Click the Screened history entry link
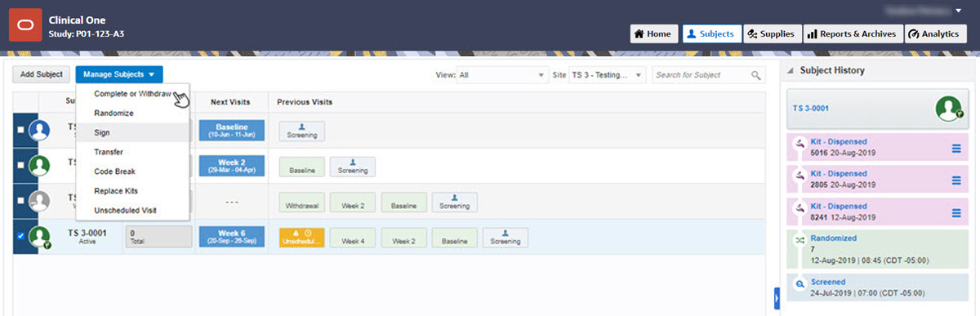The image size is (980, 316). point(829,282)
